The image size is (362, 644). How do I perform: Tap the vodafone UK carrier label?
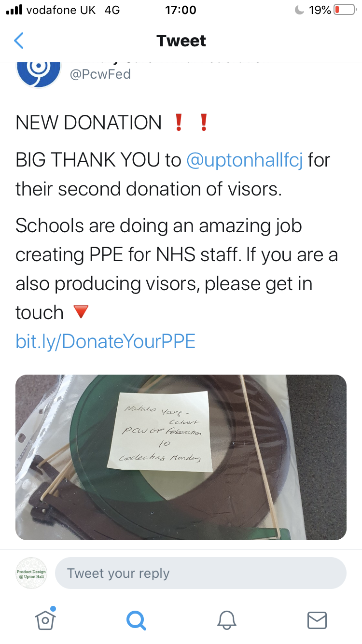point(61,10)
